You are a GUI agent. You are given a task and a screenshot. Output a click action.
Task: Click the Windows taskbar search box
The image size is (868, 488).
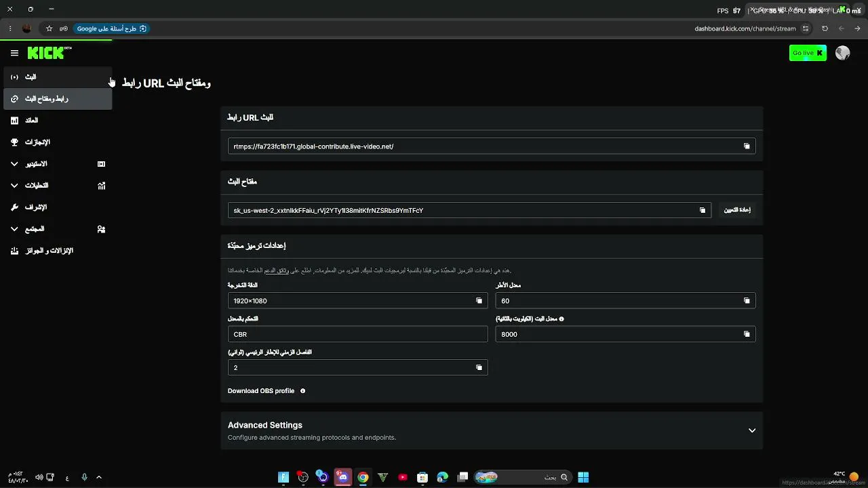point(522,477)
